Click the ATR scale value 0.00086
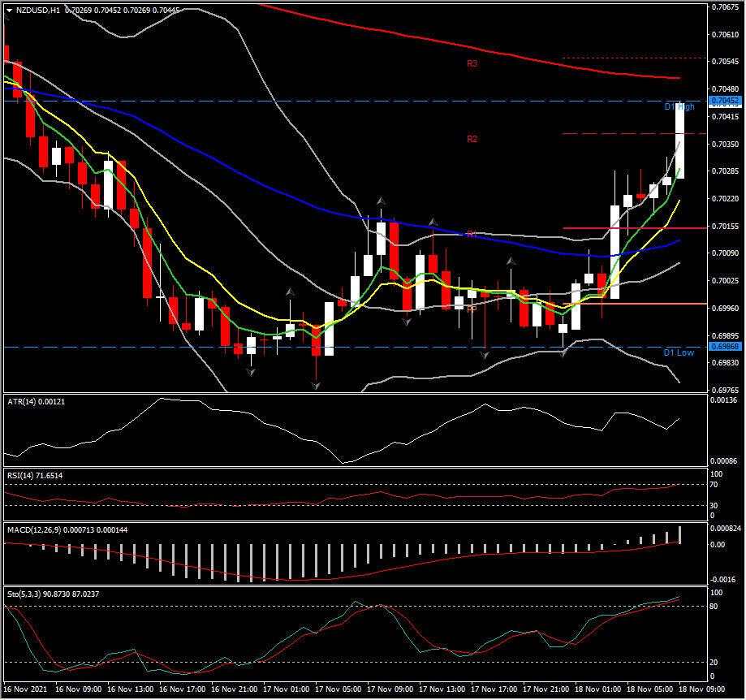Image resolution: width=746 pixels, height=700 pixels. tap(723, 460)
